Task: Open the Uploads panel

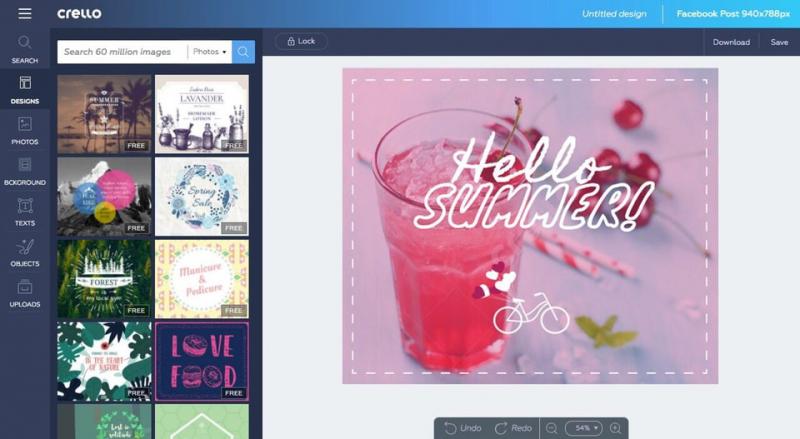Action: point(25,293)
